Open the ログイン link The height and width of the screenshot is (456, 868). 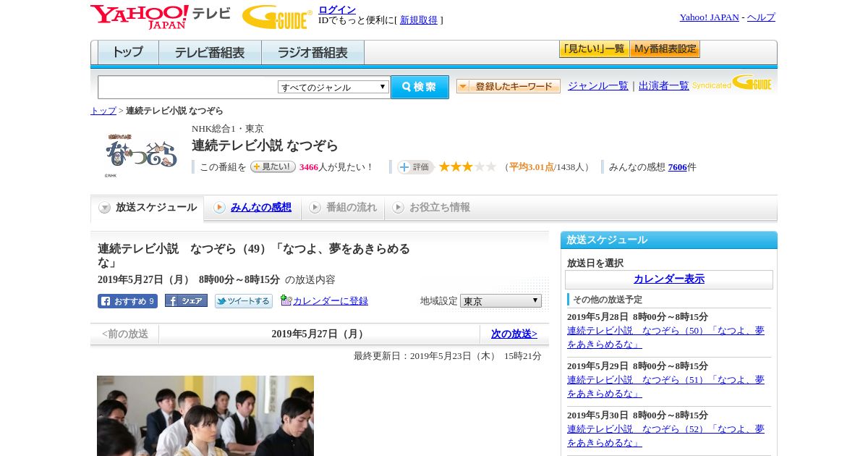(337, 9)
